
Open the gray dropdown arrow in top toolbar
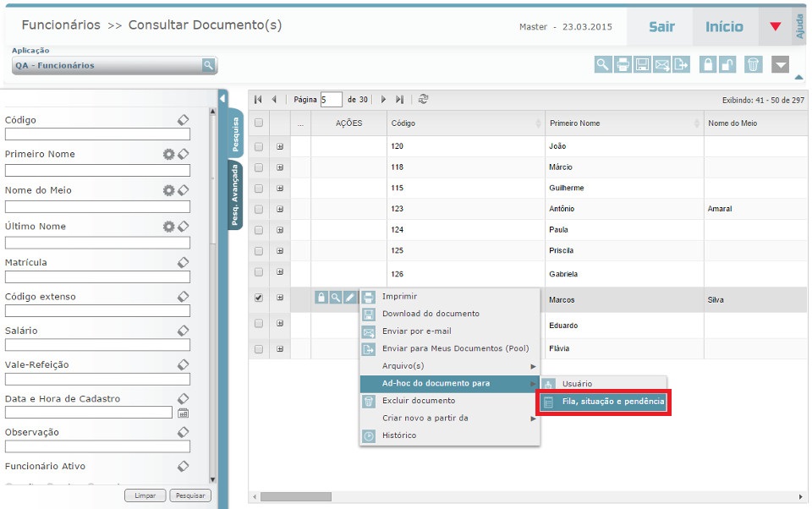(x=781, y=65)
